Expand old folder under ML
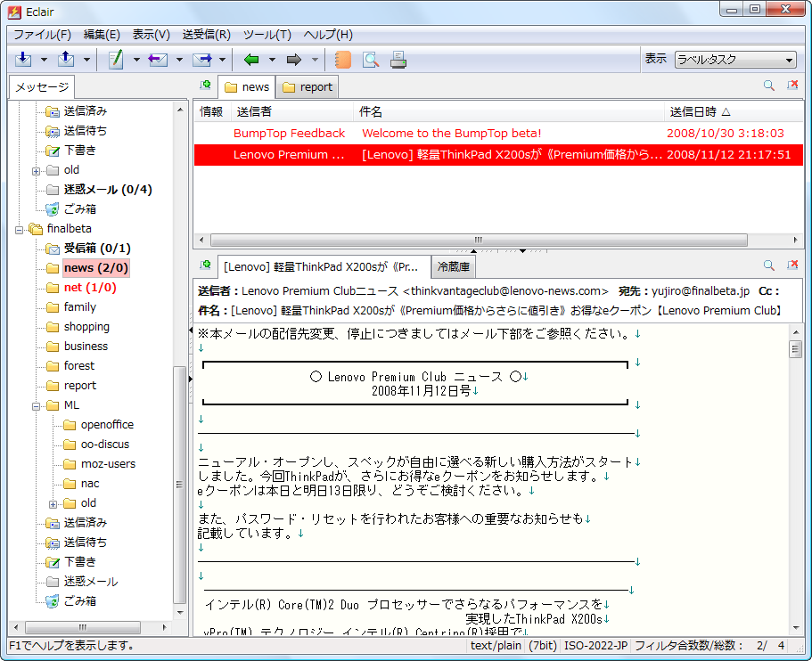 pyautogui.click(x=53, y=504)
